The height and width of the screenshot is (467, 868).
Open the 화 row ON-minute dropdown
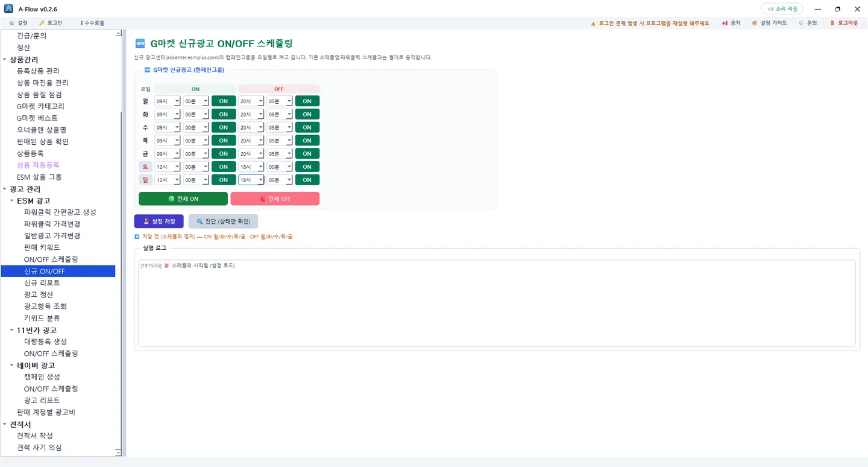coord(197,114)
